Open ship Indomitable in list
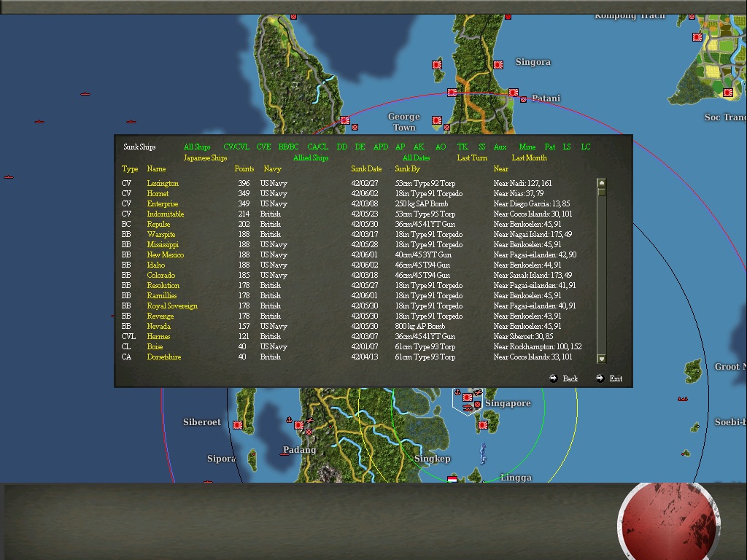The image size is (747, 560). click(166, 214)
